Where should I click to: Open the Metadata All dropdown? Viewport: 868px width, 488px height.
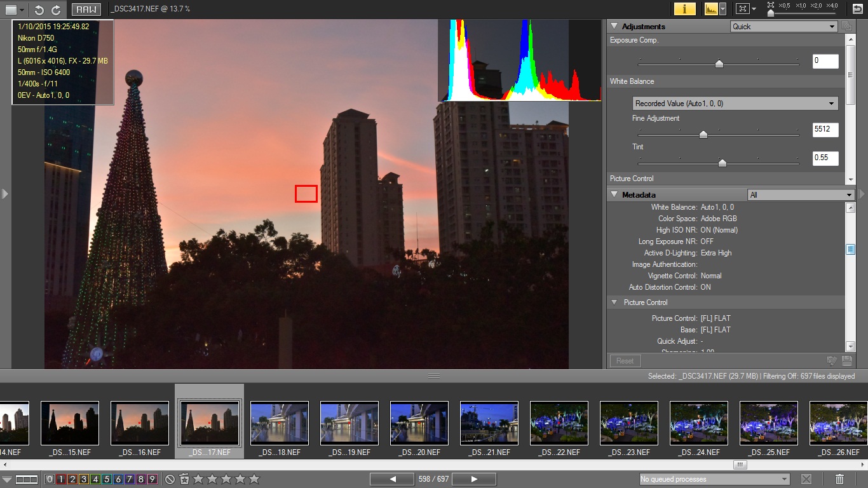[x=801, y=195]
